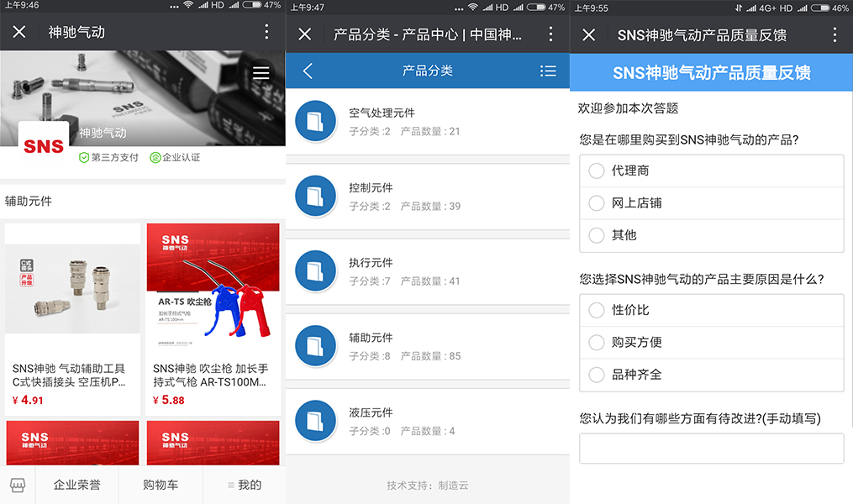Open the 企业荣誉 tab
This screenshot has height=504, width=853.
76,485
